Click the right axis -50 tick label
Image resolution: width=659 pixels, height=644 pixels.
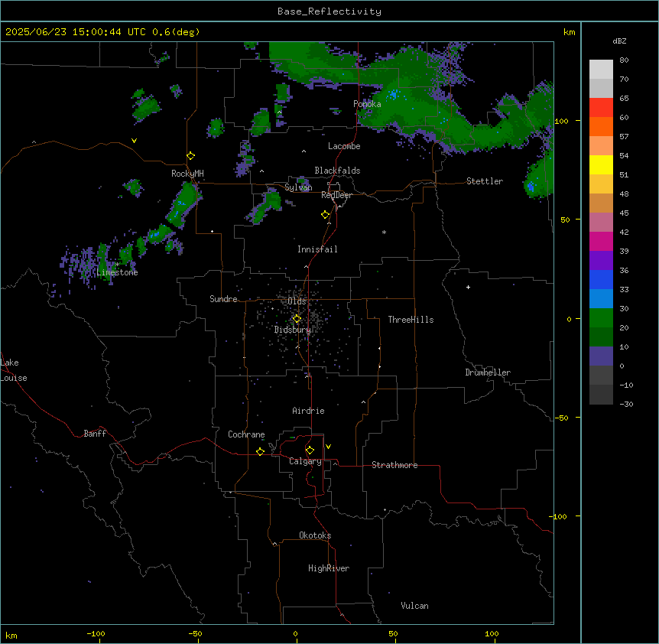click(561, 418)
